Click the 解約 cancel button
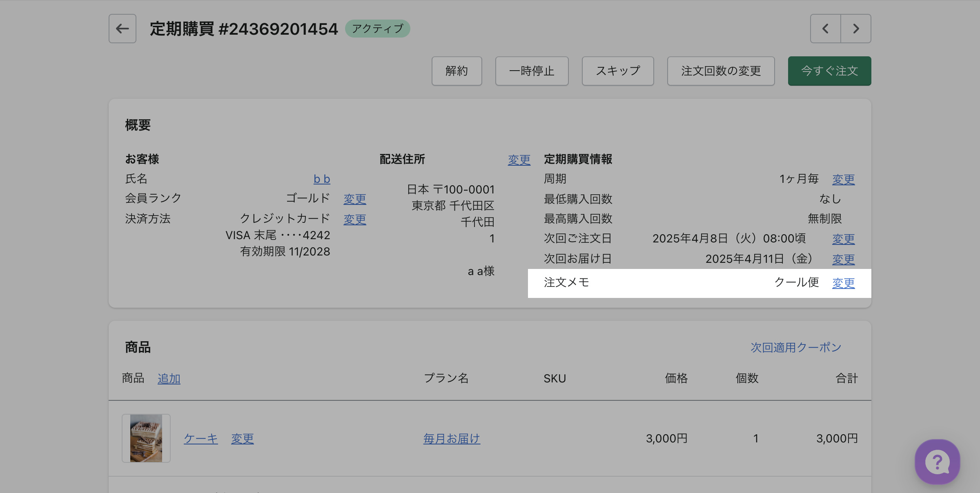This screenshot has height=493, width=980. (457, 71)
